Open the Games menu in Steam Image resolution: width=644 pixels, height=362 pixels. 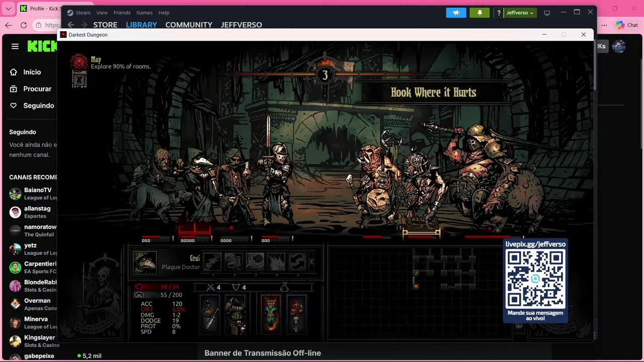tap(144, 13)
